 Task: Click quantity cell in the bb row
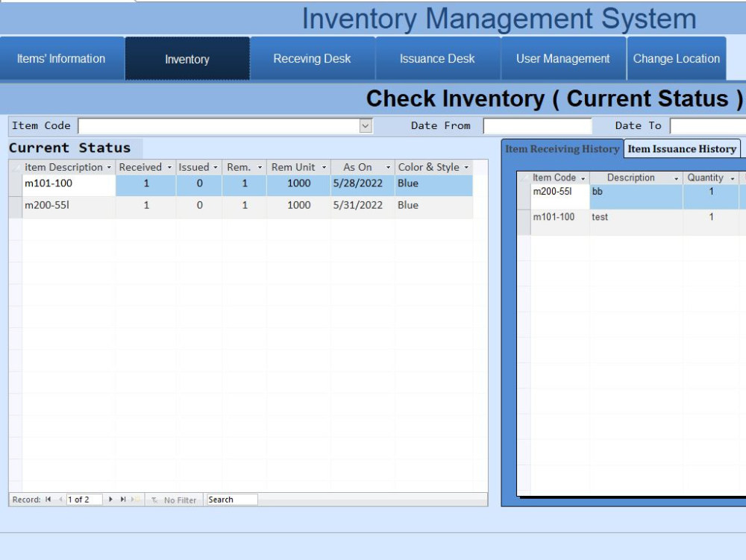point(711,196)
